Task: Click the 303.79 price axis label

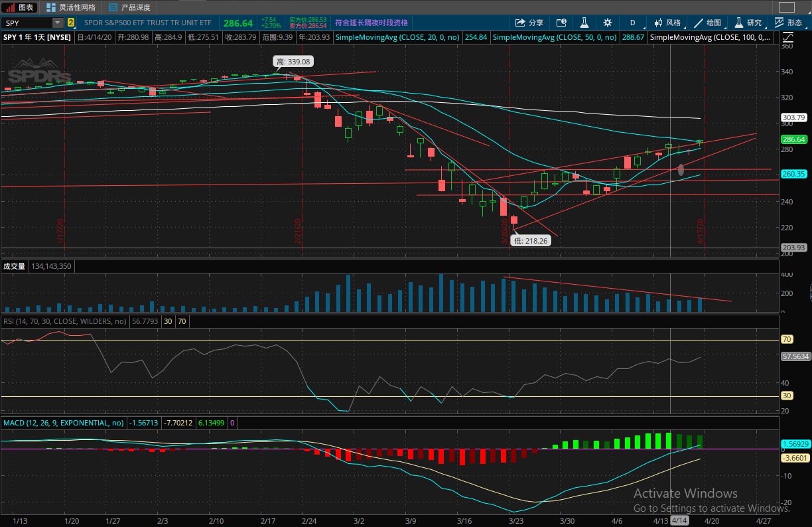Action: pos(793,118)
